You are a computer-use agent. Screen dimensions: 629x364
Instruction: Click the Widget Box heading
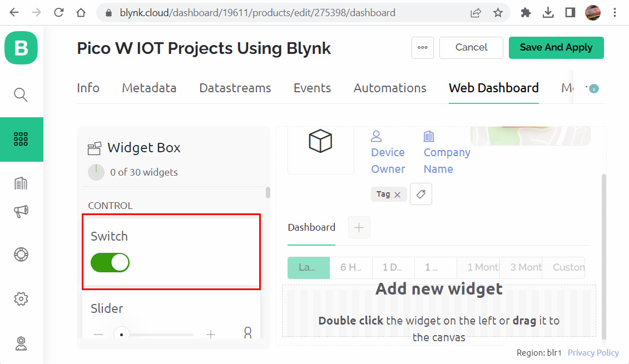point(144,148)
